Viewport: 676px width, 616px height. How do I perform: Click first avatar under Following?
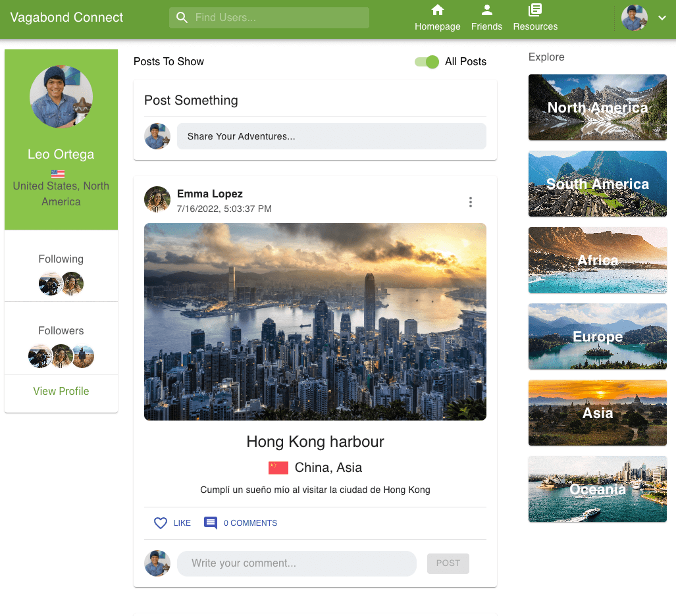click(50, 284)
